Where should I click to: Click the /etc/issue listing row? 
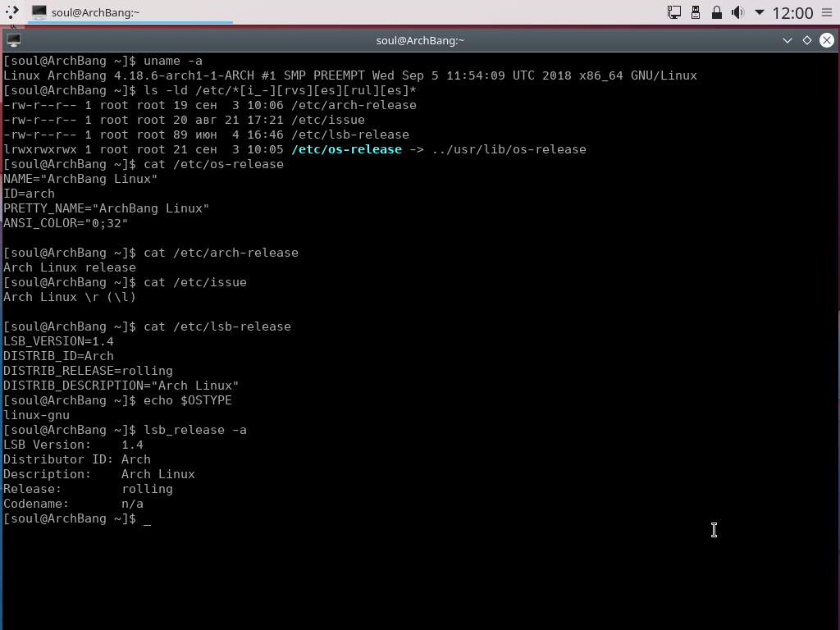184,120
